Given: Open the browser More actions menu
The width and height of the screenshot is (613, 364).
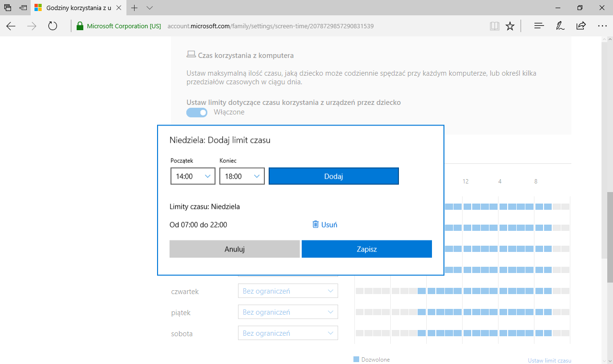Looking at the screenshot, I should pos(602,26).
